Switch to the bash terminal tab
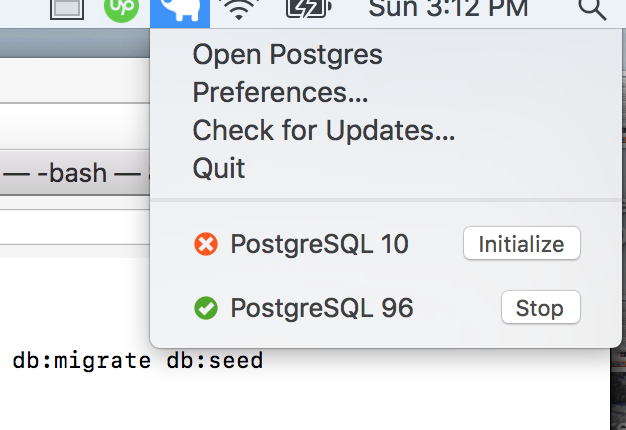 click(x=70, y=173)
